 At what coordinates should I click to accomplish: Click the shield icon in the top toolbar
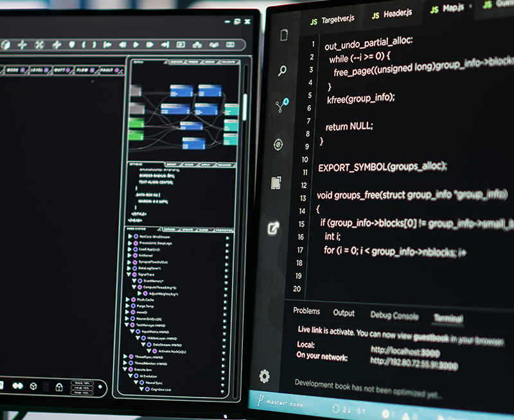(x=72, y=44)
